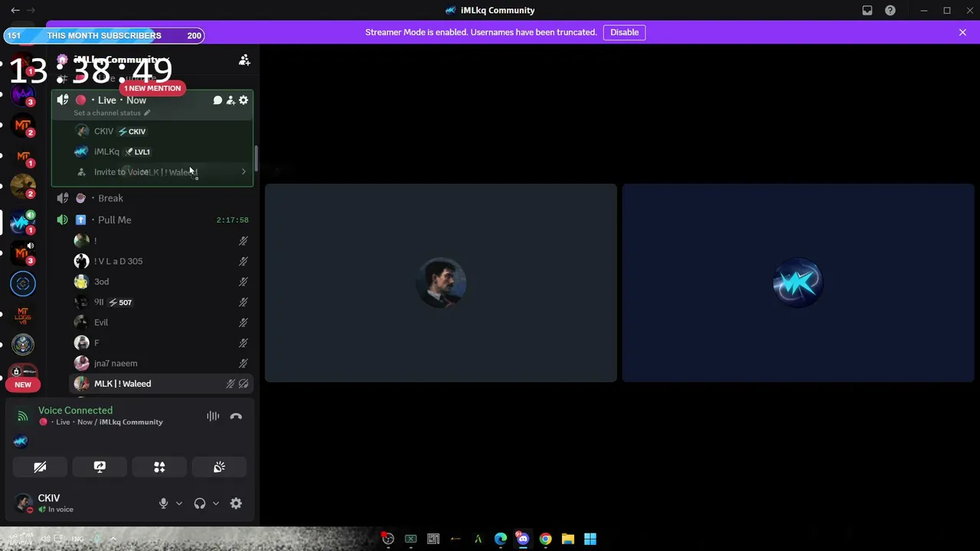The image size is (980, 551).
Task: Open Microsoft Edge from the taskbar
Action: (x=501, y=539)
